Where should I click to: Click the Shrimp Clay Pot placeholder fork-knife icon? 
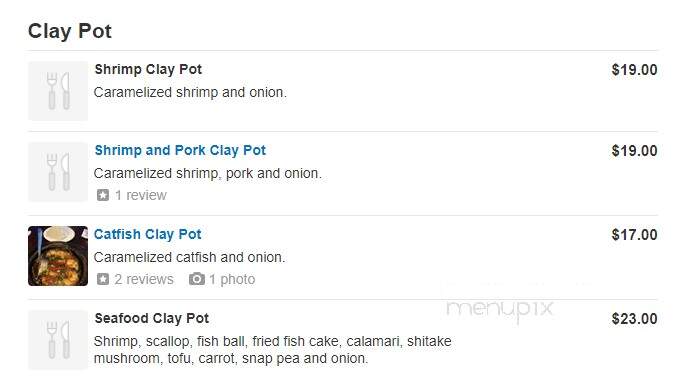point(58,91)
